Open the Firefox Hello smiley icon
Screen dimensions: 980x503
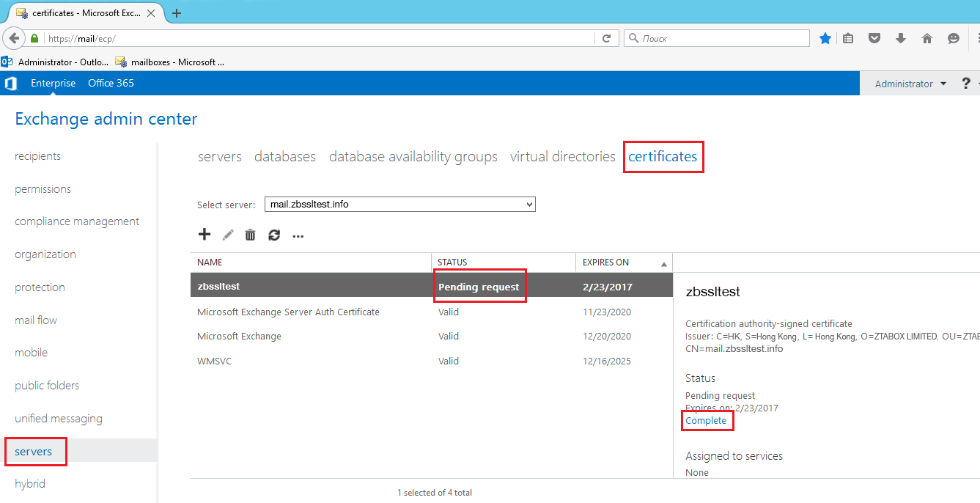click(953, 37)
